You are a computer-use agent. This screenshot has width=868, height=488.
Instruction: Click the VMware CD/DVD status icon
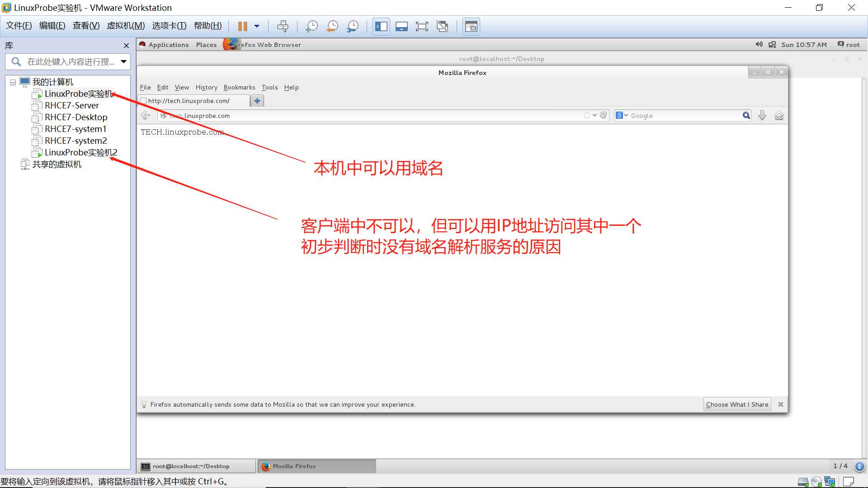tap(816, 482)
